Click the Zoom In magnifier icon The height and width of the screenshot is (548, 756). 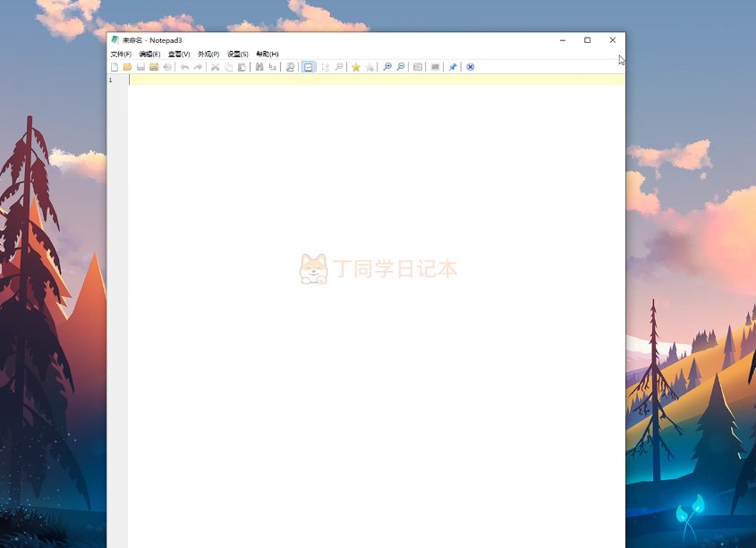coord(386,67)
